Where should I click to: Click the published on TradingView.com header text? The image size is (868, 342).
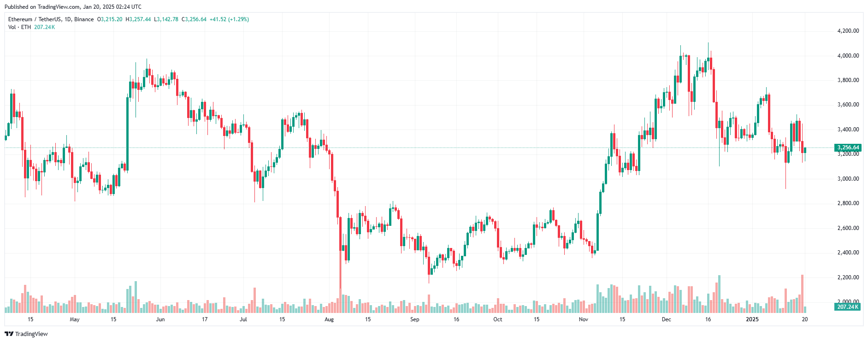pos(73,7)
